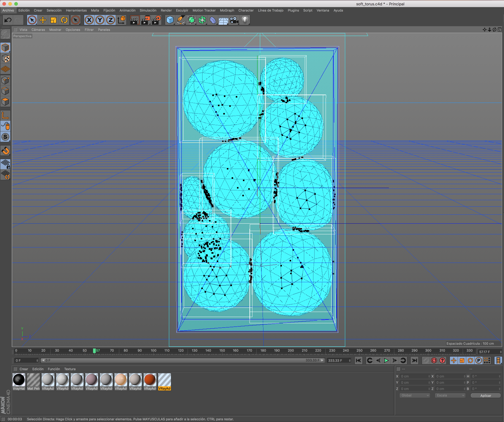
Task: Enable Polygons mode in left sidebar
Action: (x=5, y=102)
